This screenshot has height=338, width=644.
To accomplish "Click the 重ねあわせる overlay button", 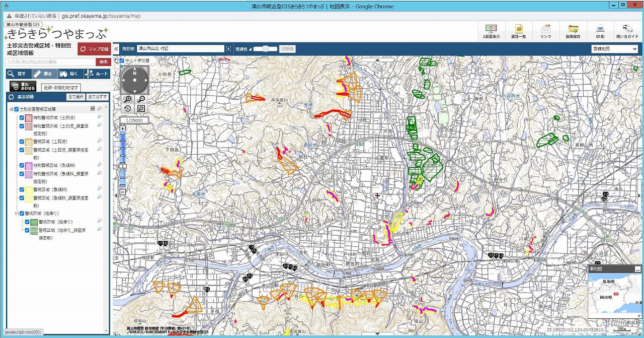I will 23,87.
